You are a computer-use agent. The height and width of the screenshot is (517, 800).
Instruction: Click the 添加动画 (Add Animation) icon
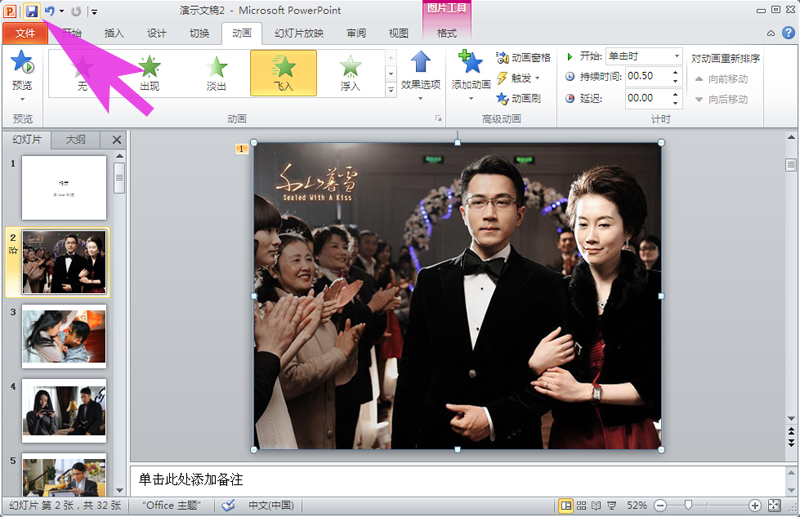470,70
